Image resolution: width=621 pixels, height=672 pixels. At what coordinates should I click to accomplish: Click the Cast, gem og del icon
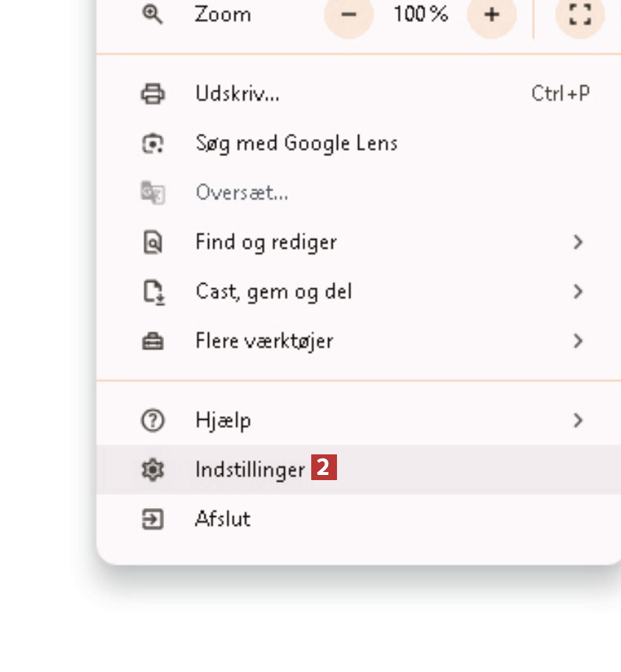[x=152, y=292]
